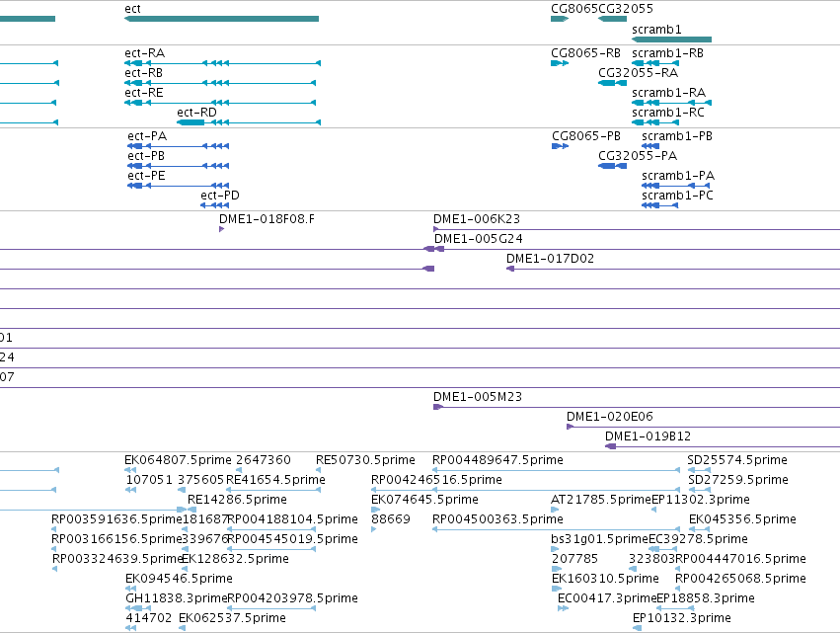The width and height of the screenshot is (840, 633).
Task: Select EK074645.5prime EST label
Action: (424, 500)
